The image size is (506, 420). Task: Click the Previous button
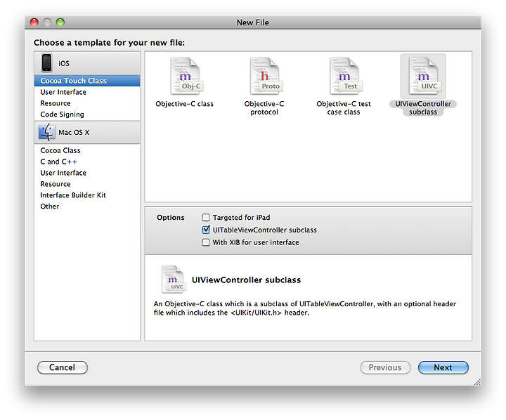(385, 367)
